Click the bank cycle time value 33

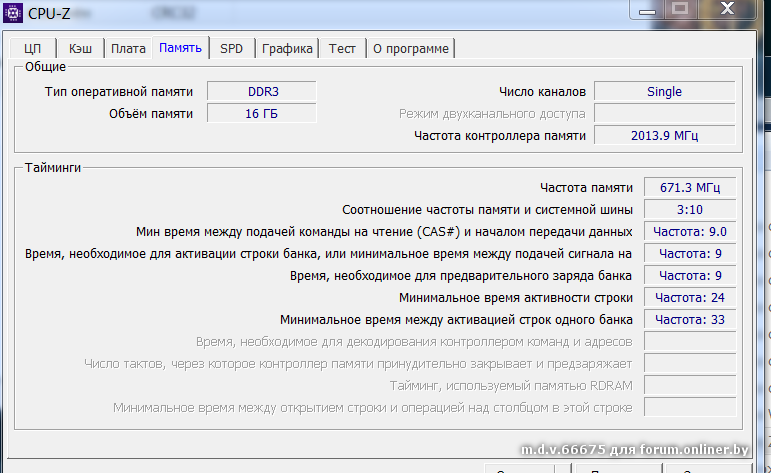pos(691,319)
